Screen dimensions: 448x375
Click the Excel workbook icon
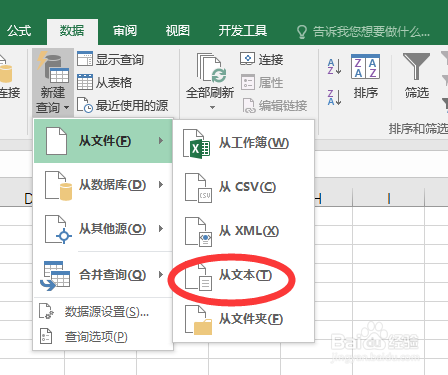(196, 144)
